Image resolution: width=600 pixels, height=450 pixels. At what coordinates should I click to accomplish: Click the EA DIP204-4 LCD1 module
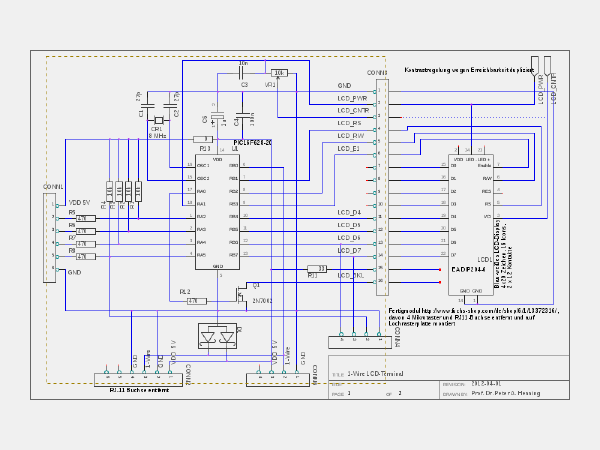(x=471, y=225)
